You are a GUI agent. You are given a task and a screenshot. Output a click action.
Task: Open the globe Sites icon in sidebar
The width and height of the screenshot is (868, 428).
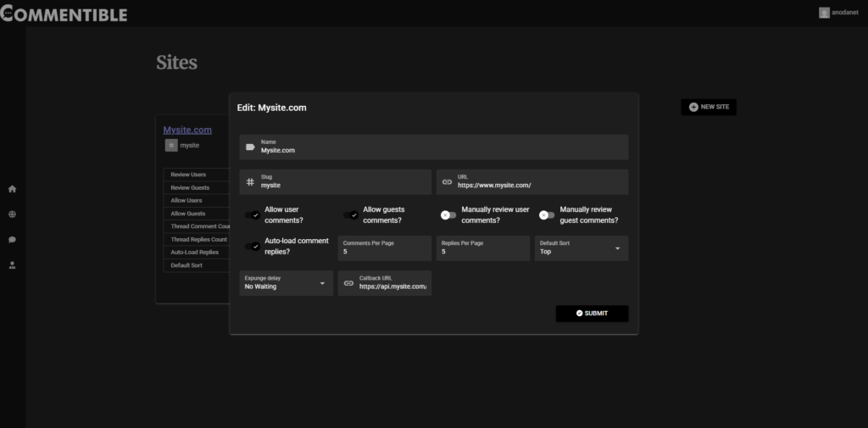pos(12,214)
